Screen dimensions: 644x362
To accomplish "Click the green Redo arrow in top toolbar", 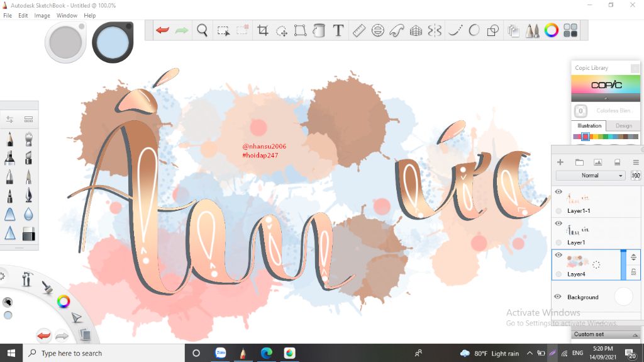I will 182,30.
